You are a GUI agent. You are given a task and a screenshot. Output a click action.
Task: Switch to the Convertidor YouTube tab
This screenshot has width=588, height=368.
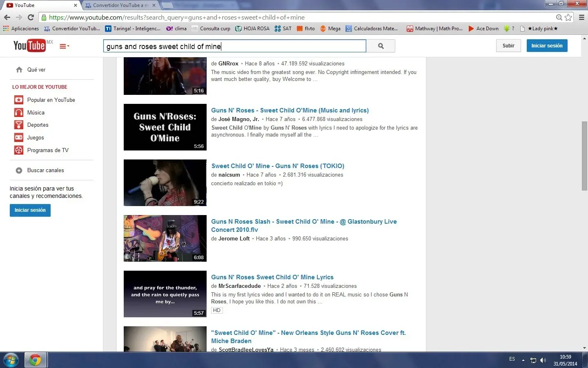[118, 5]
